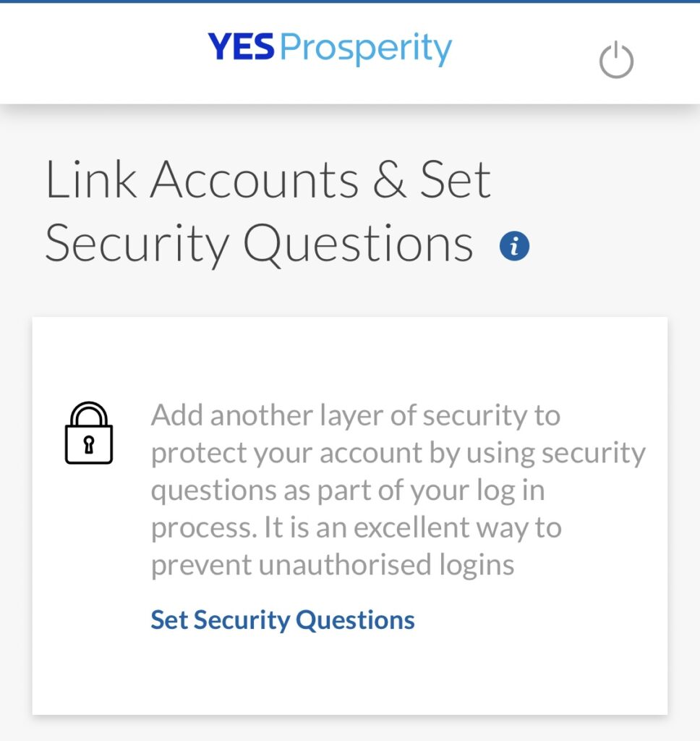The width and height of the screenshot is (700, 741).
Task: Click the YES Prosperity logo
Action: (330, 48)
